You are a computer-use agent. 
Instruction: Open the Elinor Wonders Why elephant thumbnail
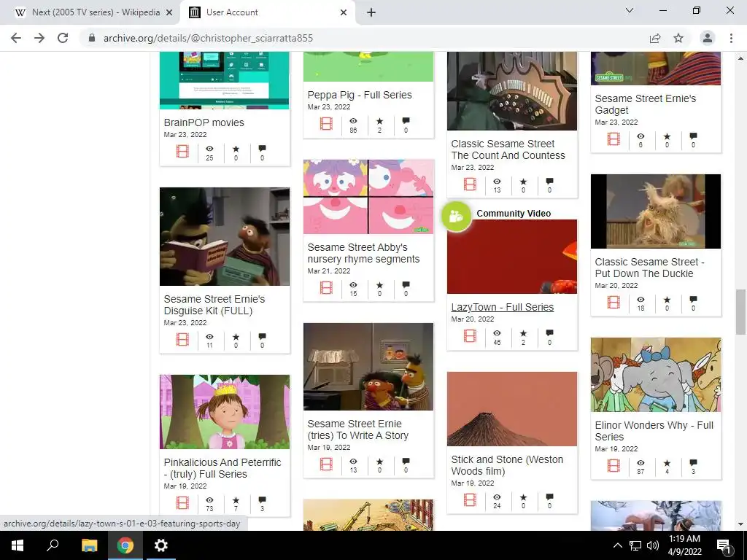656,375
